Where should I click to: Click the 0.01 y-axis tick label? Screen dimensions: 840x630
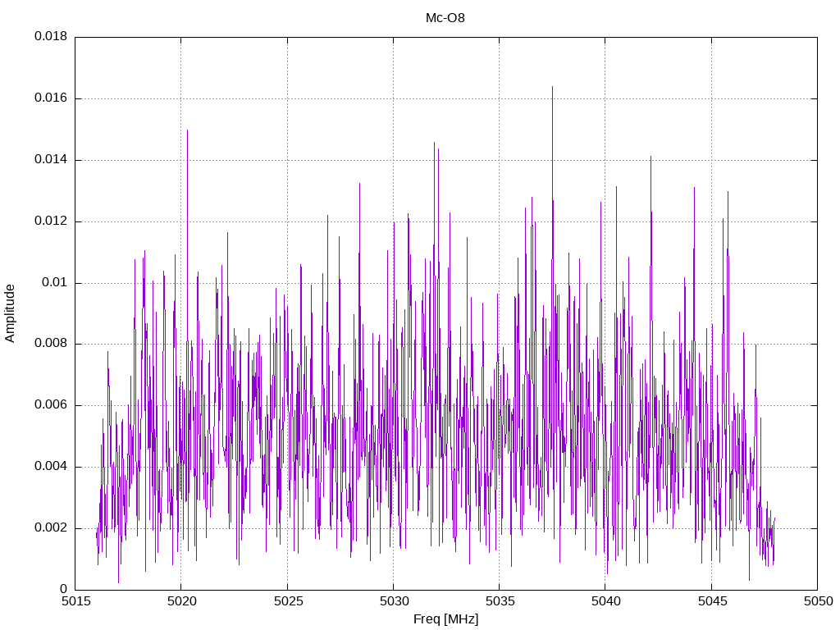tap(55, 283)
